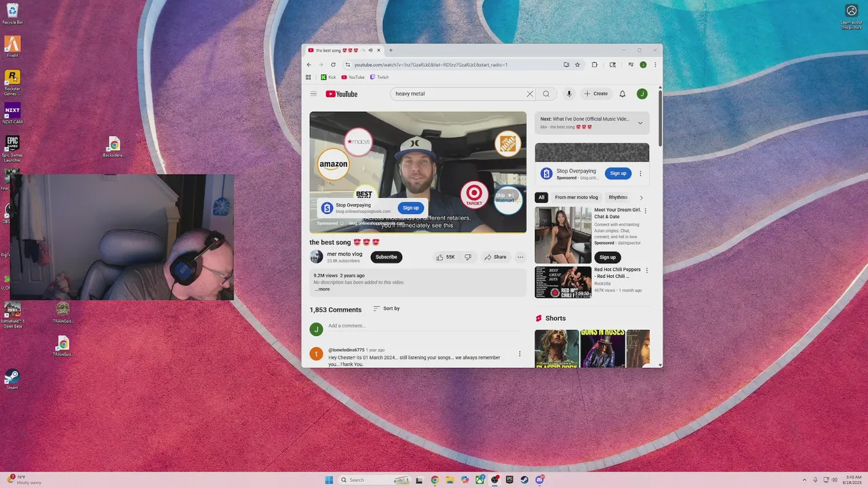This screenshot has width=868, height=488.
Task: Open the Guns N Roses short thumbnail
Action: [602, 348]
